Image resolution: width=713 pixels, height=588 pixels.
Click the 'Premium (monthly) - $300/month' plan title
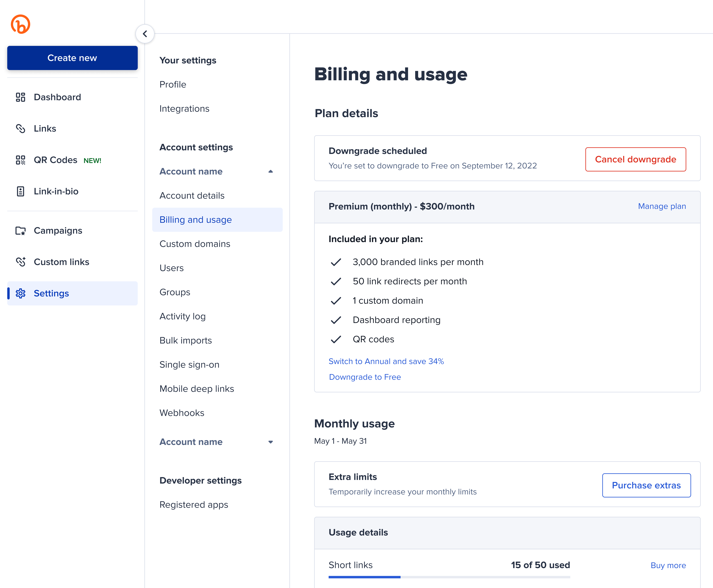(x=402, y=206)
